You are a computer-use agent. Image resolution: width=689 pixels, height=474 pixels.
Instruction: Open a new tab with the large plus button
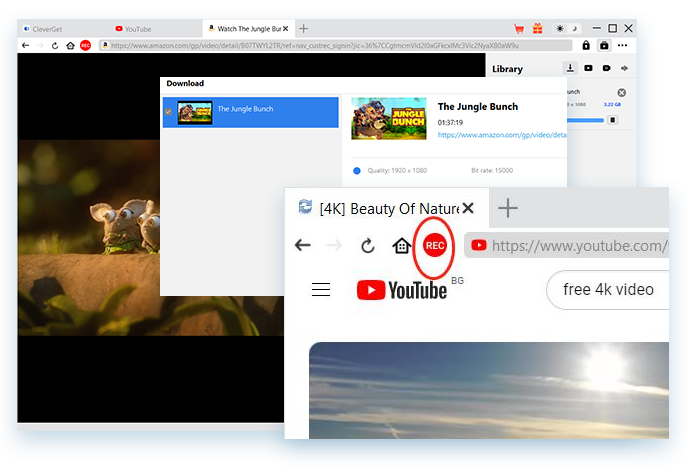tap(508, 208)
